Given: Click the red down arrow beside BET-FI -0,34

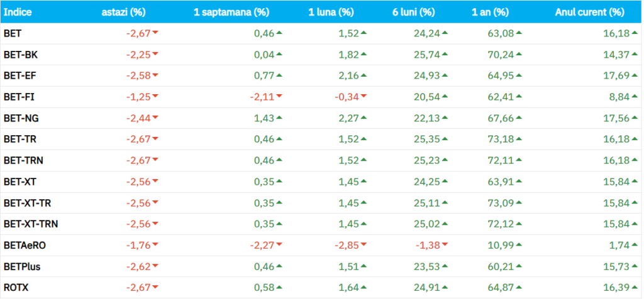Looking at the screenshot, I should [x=364, y=96].
